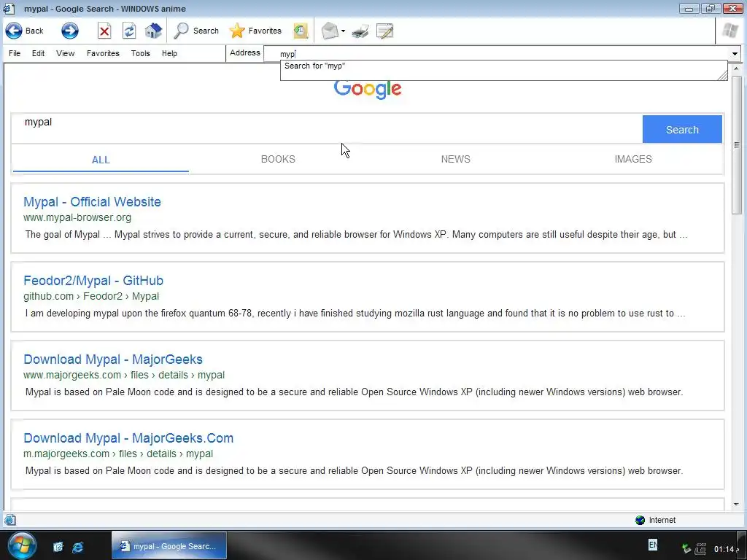Refresh the page with the Refresh icon
This screenshot has height=560, width=747.
129,31
